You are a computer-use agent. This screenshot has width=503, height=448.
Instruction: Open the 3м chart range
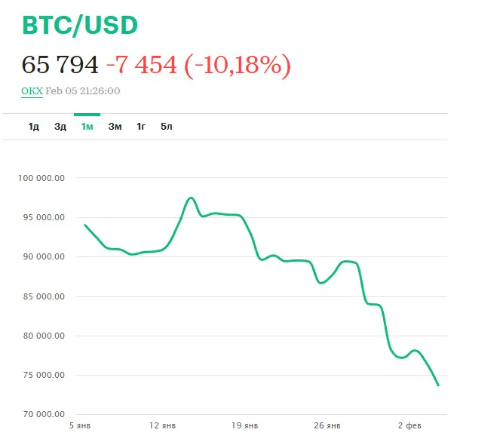point(115,126)
